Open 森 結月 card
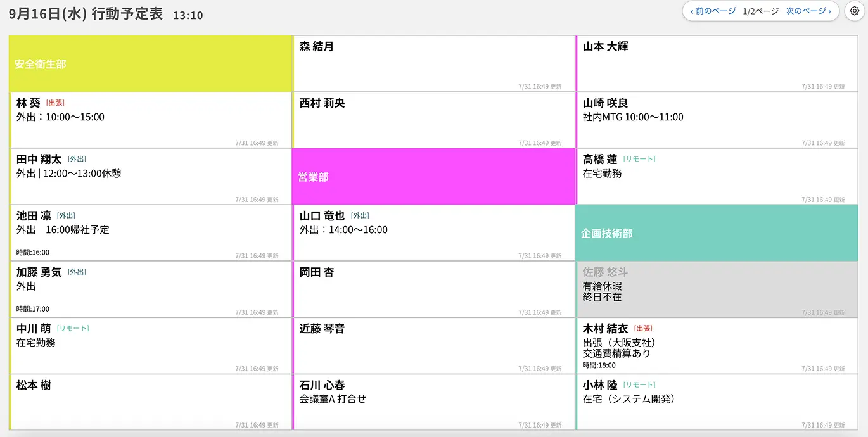This screenshot has height=437, width=868. click(x=433, y=64)
